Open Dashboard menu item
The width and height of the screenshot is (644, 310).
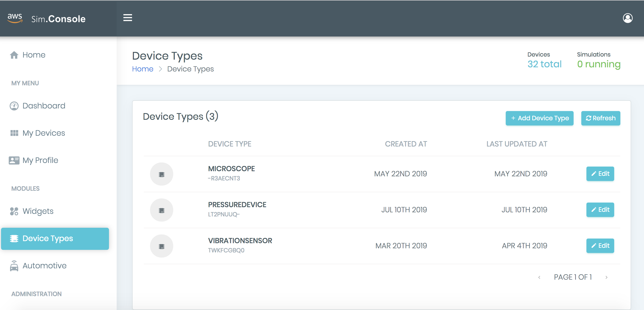[x=44, y=106]
